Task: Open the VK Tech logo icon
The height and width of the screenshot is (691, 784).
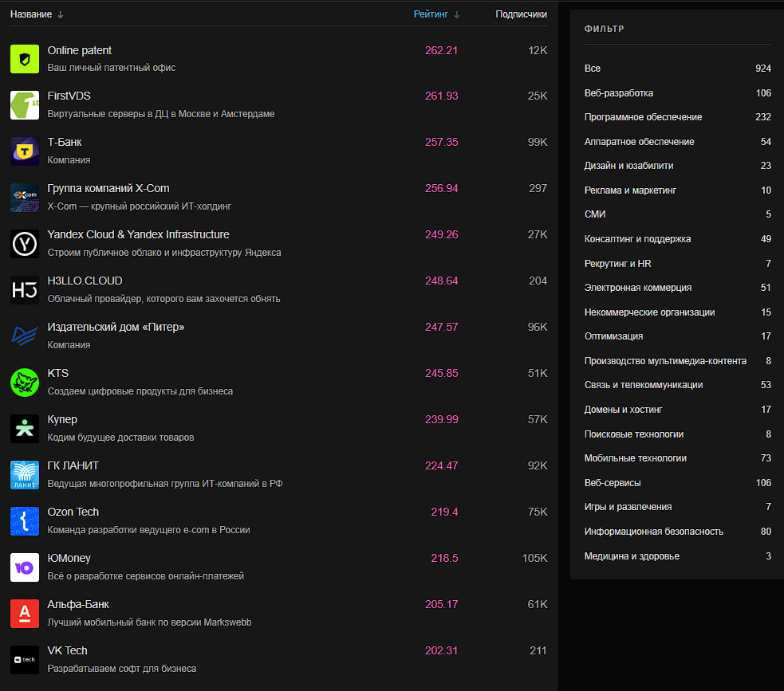Action: click(x=25, y=660)
